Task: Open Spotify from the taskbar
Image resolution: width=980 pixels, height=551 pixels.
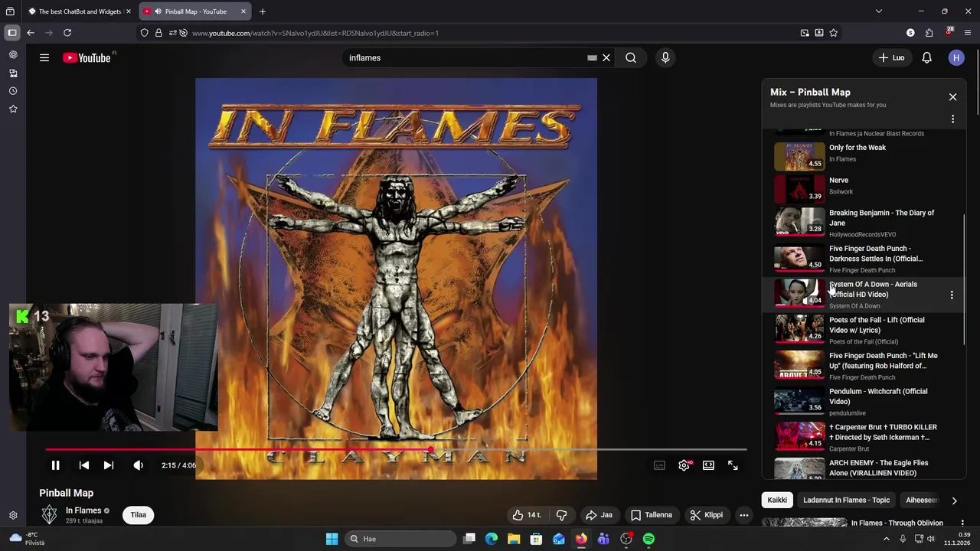Action: (x=648, y=539)
